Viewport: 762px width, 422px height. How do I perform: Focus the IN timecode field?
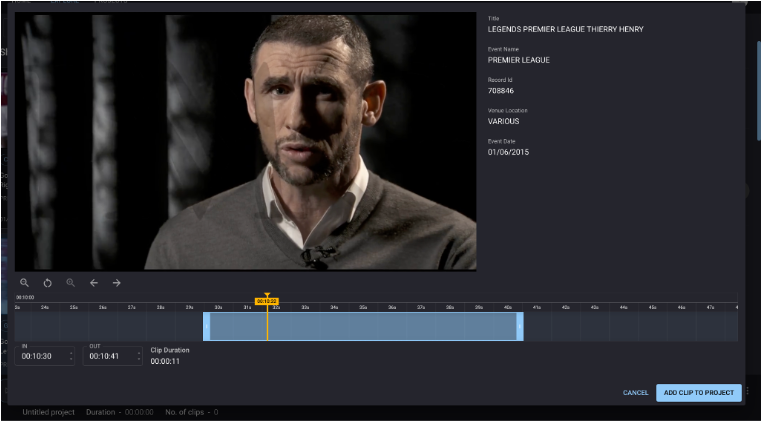click(x=45, y=356)
